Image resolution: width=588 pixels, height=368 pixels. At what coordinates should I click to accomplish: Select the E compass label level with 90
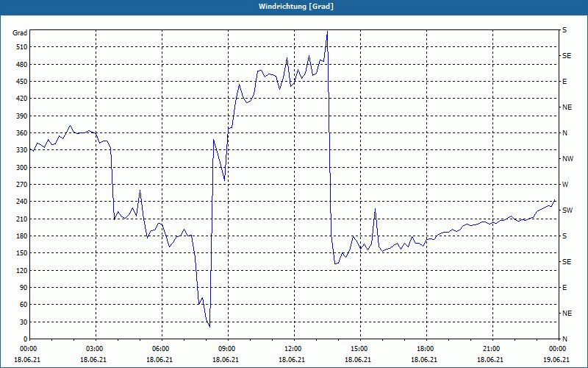coord(564,288)
